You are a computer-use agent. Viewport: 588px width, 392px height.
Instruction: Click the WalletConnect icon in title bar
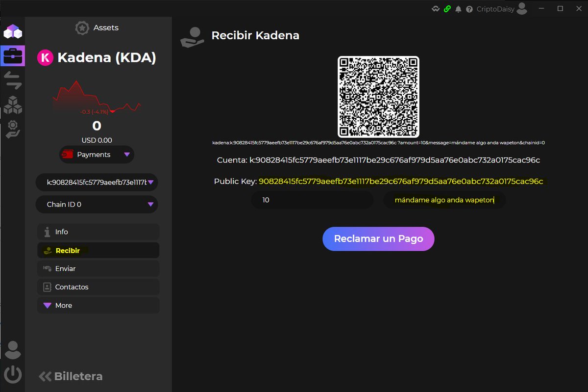pos(435,9)
